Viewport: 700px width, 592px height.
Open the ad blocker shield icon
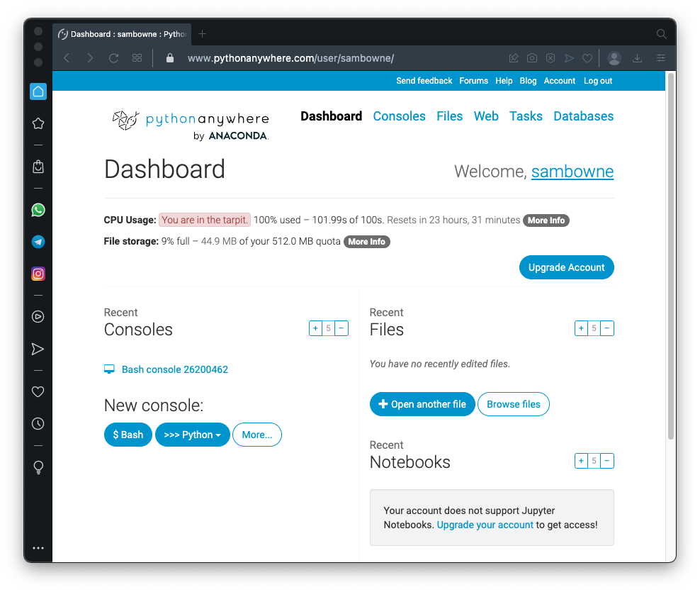[551, 58]
